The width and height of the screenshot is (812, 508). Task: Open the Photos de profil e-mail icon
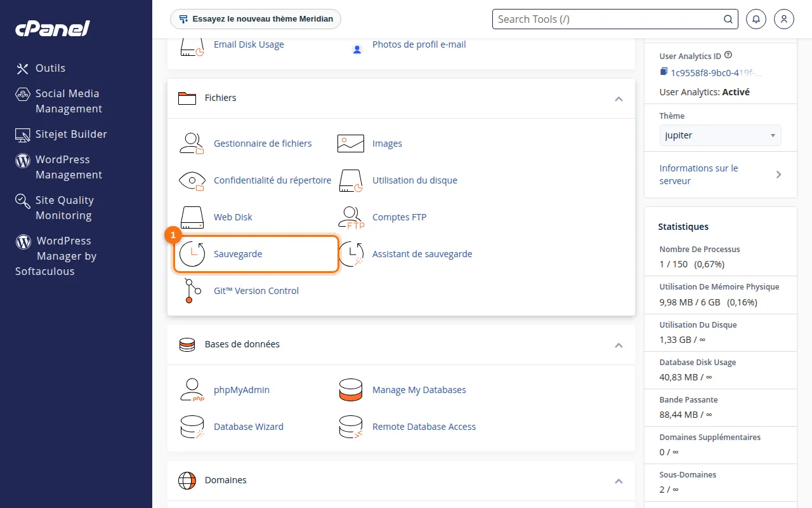click(x=357, y=48)
